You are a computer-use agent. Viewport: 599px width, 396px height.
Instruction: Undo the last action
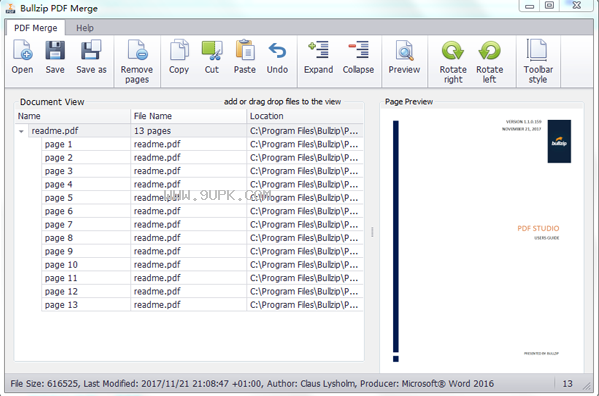[x=277, y=50]
